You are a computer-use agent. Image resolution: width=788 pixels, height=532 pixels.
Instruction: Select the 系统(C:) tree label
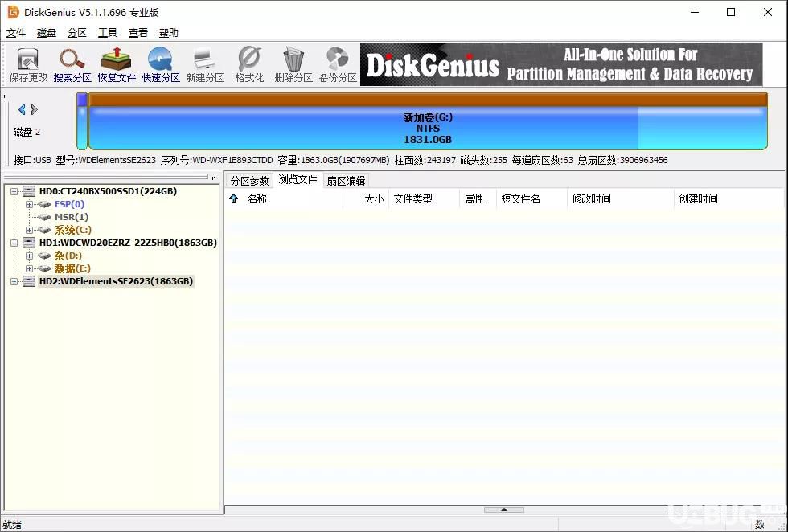(x=73, y=230)
